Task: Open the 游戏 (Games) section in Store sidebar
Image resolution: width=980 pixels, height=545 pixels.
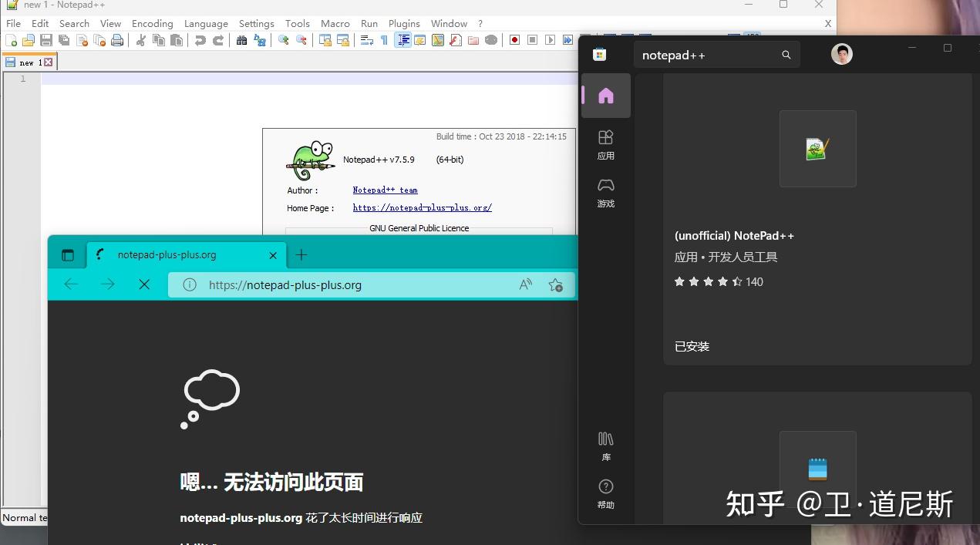Action: click(x=606, y=193)
